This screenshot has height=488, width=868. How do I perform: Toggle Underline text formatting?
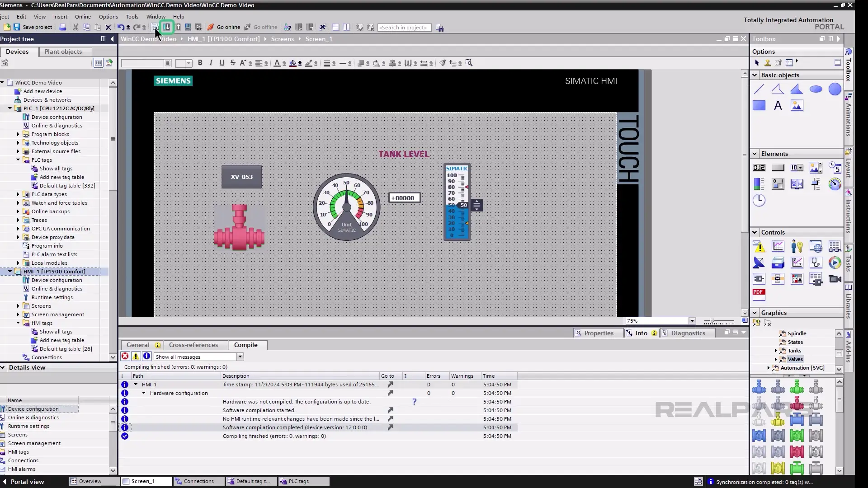pos(222,63)
